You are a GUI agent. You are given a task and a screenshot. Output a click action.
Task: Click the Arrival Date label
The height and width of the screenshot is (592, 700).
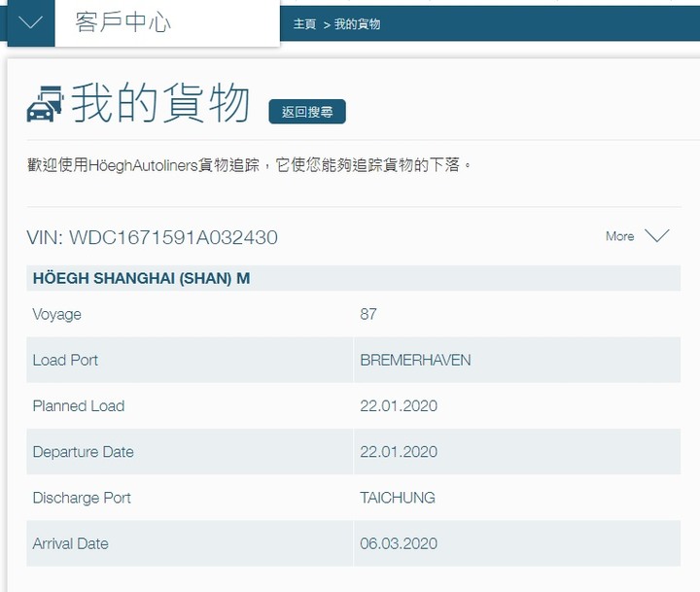pyautogui.click(x=71, y=543)
